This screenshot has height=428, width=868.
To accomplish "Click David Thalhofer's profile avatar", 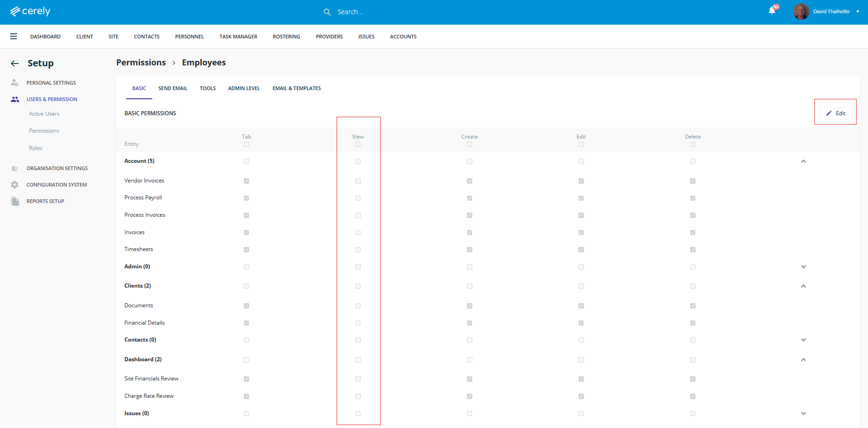I will (x=801, y=11).
